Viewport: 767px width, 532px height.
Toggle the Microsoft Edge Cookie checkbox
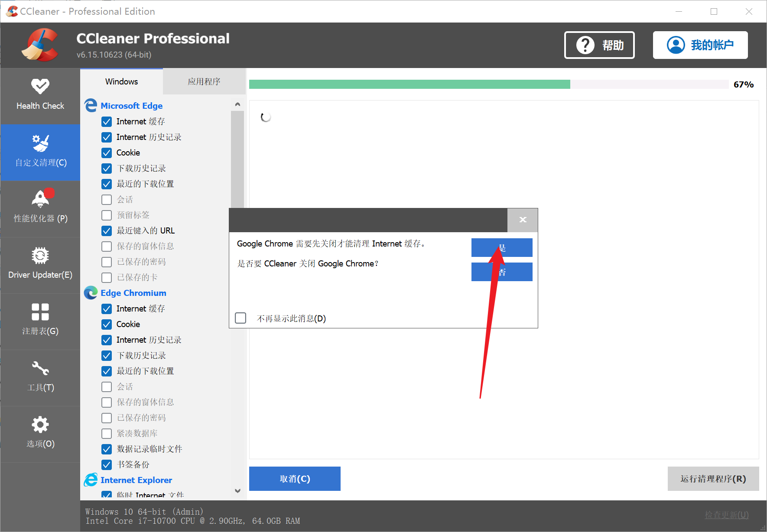(x=107, y=153)
